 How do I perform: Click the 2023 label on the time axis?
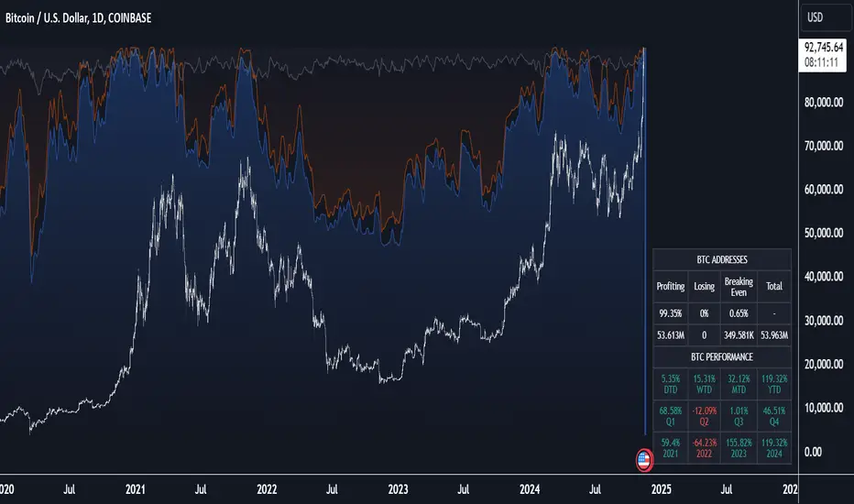398,489
